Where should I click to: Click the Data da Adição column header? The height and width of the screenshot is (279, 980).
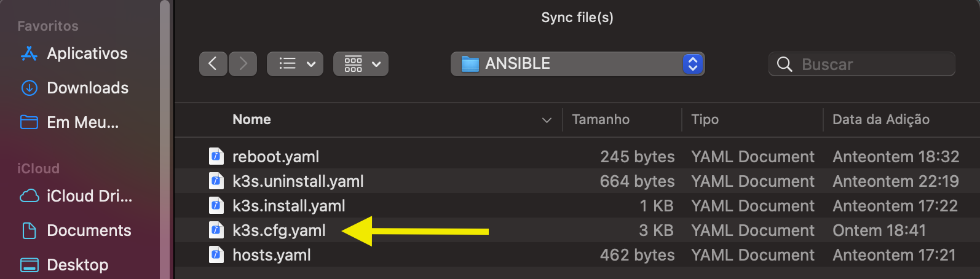click(x=881, y=120)
